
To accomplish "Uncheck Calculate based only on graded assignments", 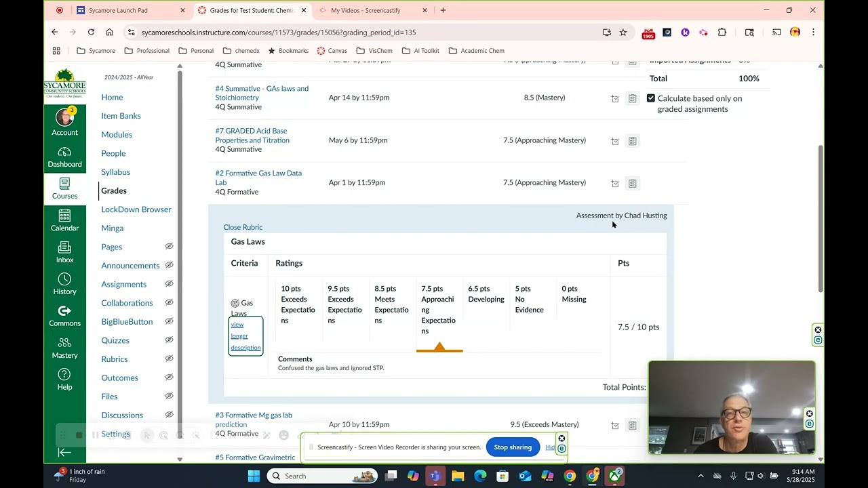I will click(x=651, y=98).
